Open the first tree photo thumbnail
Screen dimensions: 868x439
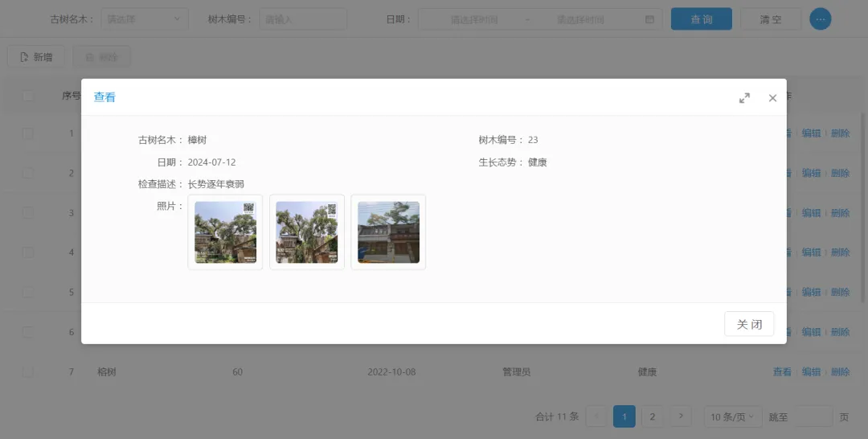225,232
